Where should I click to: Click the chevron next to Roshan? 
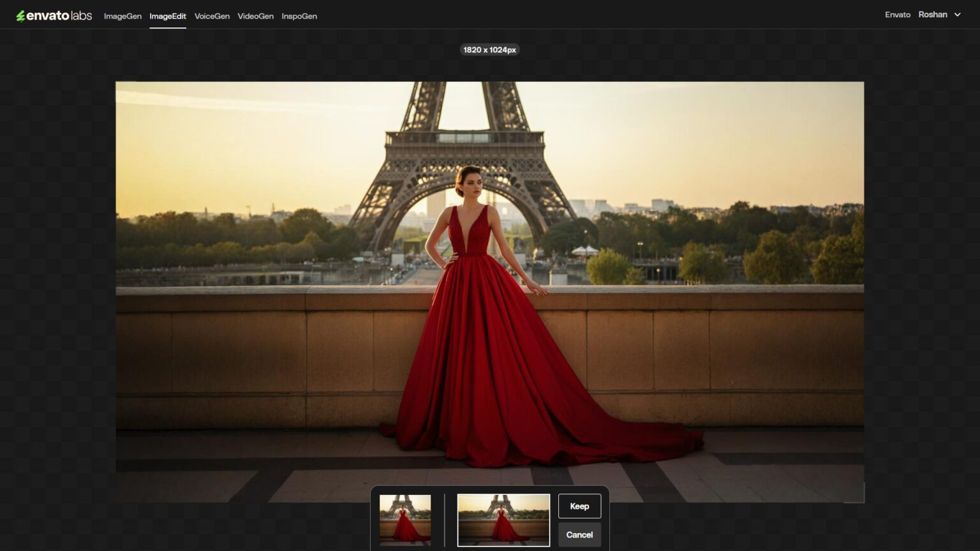[x=958, y=14]
